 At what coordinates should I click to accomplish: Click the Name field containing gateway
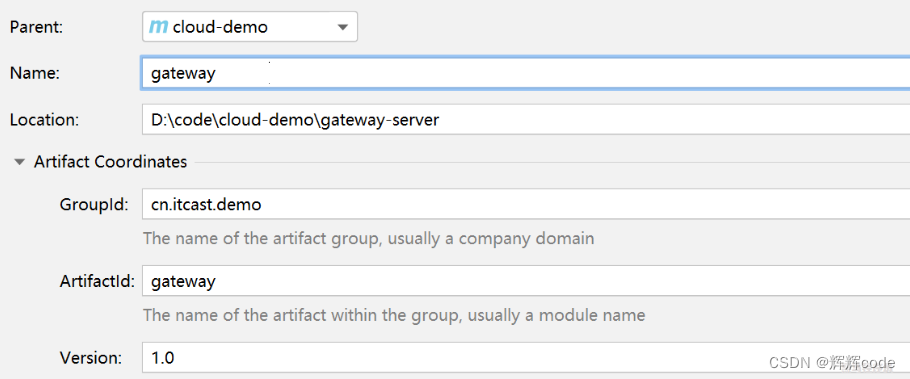tap(525, 73)
